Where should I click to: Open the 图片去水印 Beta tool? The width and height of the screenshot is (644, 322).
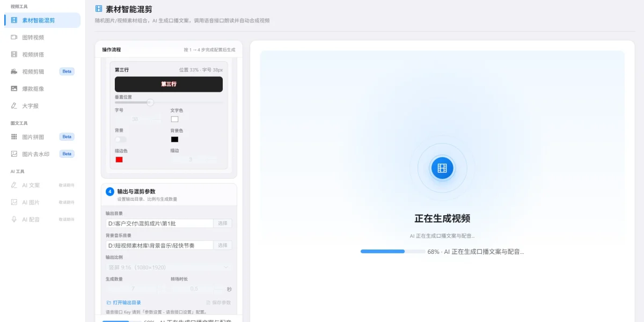[x=42, y=154]
